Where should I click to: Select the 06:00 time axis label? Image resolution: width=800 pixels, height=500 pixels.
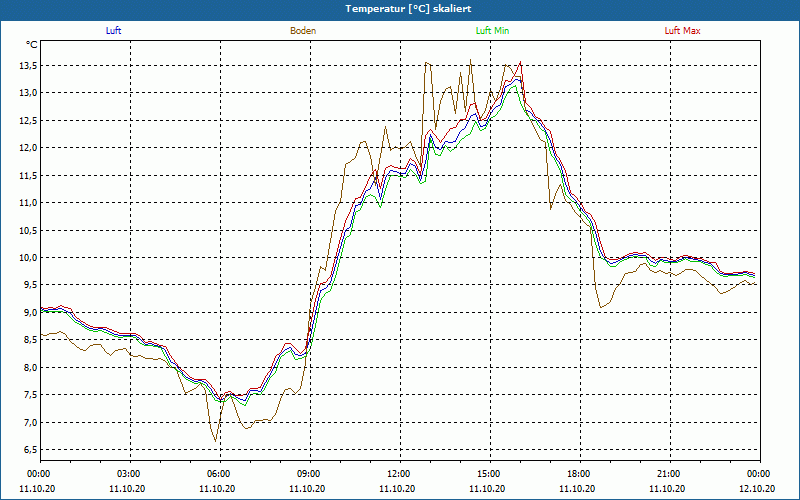coord(219,474)
